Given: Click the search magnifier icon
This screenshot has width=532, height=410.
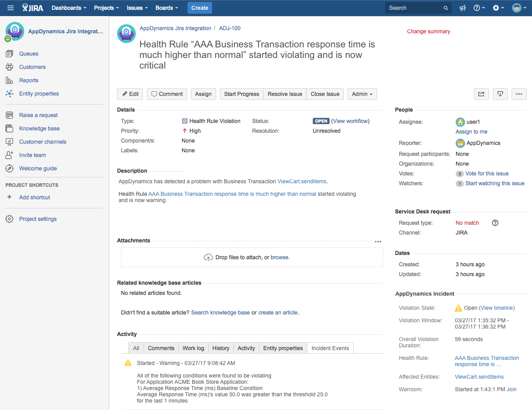Looking at the screenshot, I should click(x=445, y=7).
